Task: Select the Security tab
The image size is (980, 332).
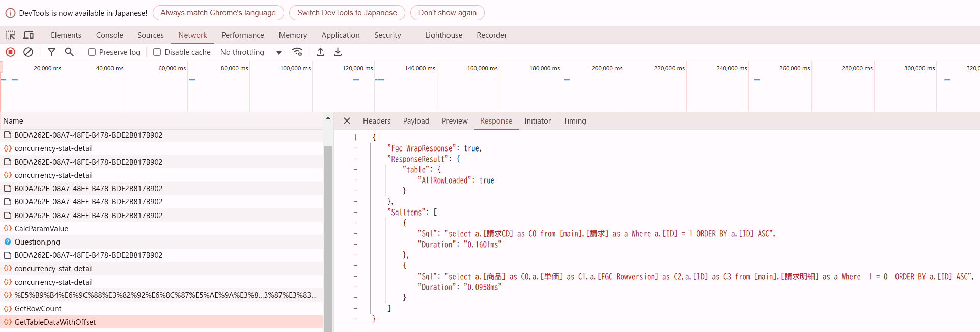Action: (387, 35)
